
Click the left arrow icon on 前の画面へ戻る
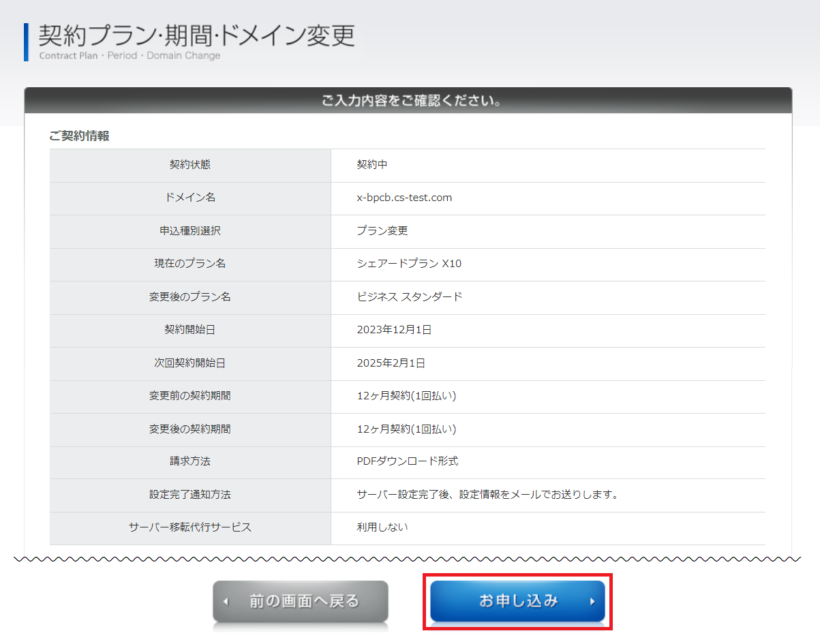[226, 602]
